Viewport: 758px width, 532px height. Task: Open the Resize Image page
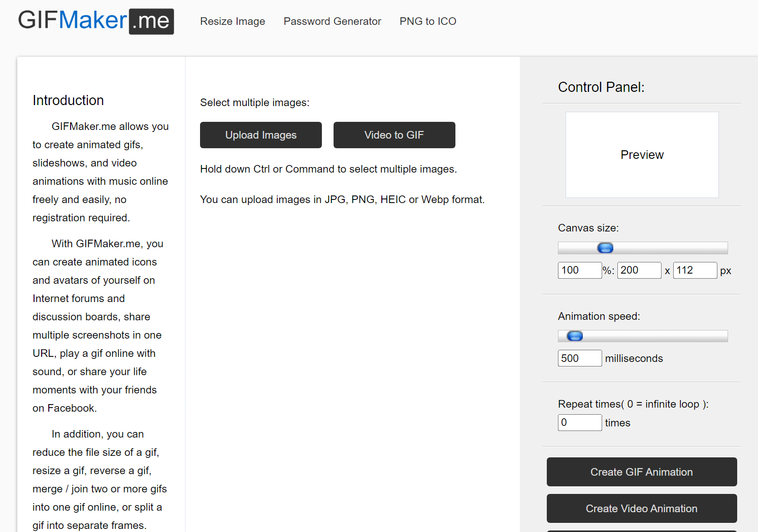tap(233, 21)
